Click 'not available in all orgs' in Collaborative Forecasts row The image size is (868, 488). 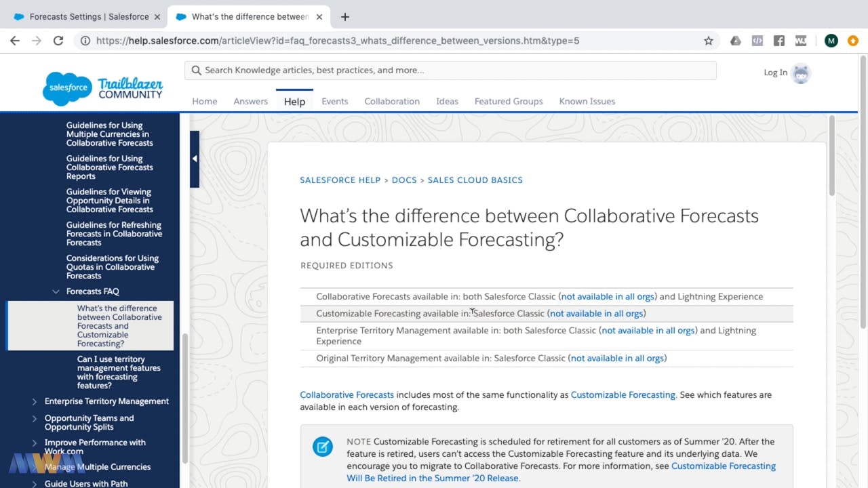(x=608, y=297)
